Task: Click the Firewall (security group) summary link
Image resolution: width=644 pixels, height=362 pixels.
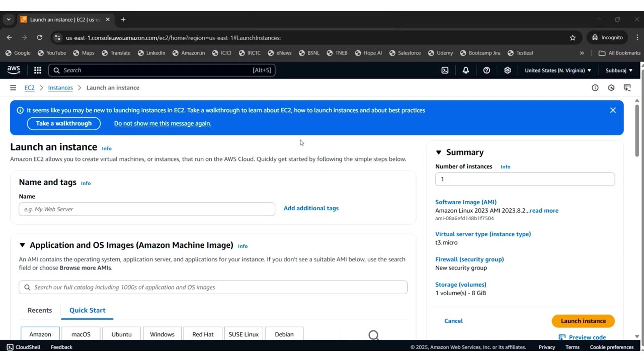Action: point(469,259)
